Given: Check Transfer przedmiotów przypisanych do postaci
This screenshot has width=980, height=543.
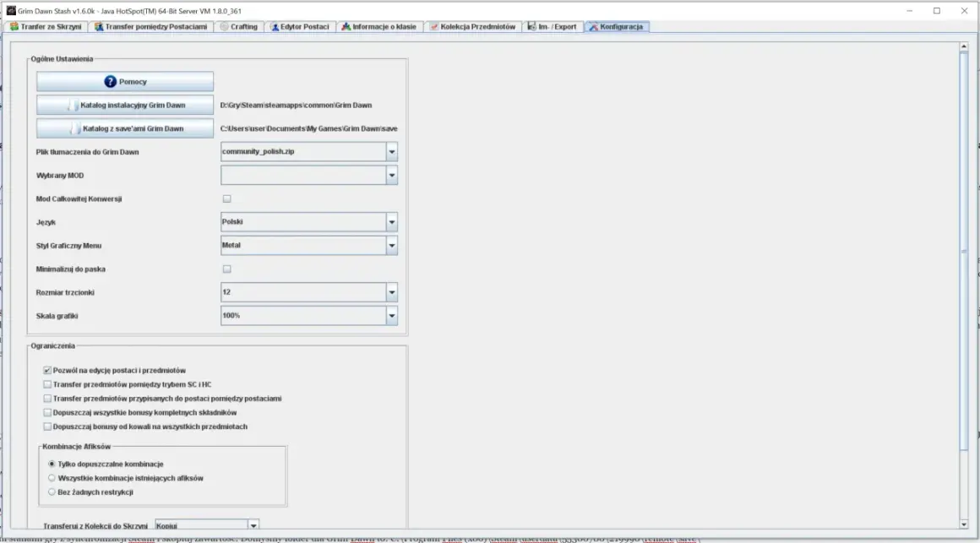Looking at the screenshot, I should 47,399.
